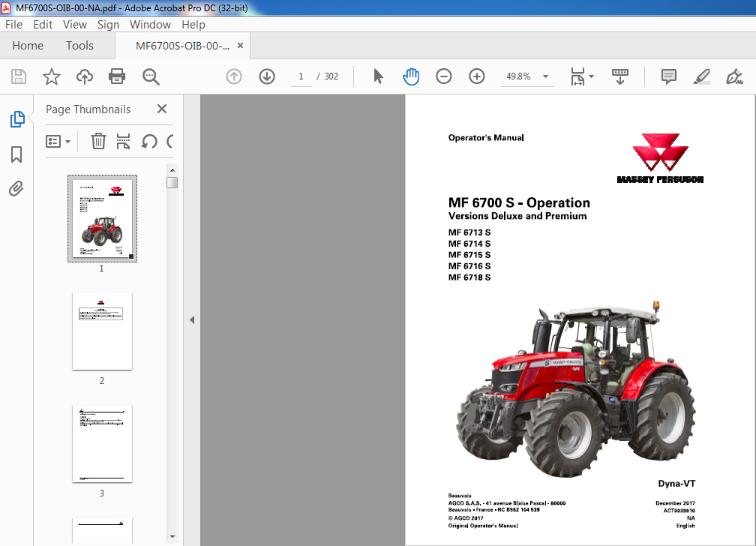
Task: Click the 'Operator's Manual' text on page
Action: point(486,138)
